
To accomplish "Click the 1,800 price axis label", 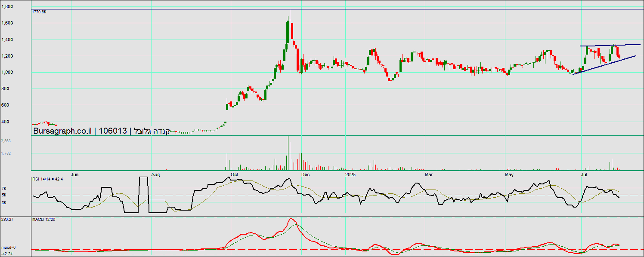I will pyautogui.click(x=7, y=7).
